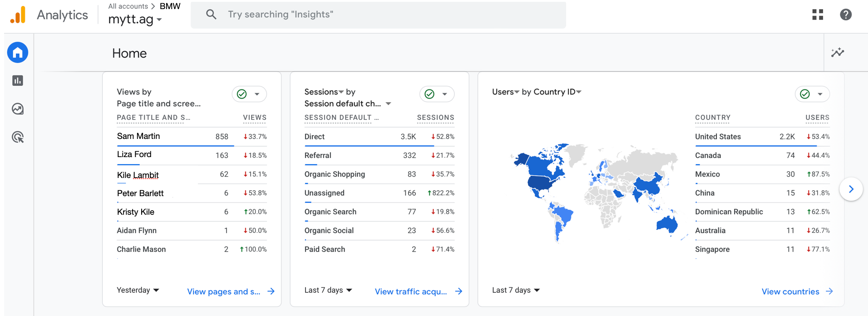Click the Google Analytics logo
The image size is (868, 316).
point(18,15)
